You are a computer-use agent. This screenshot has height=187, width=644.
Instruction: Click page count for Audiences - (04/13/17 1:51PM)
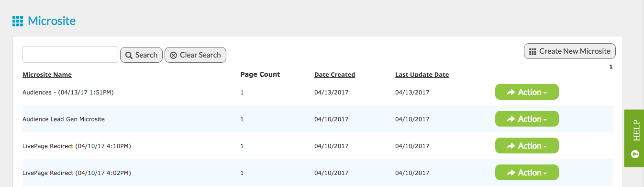point(242,93)
